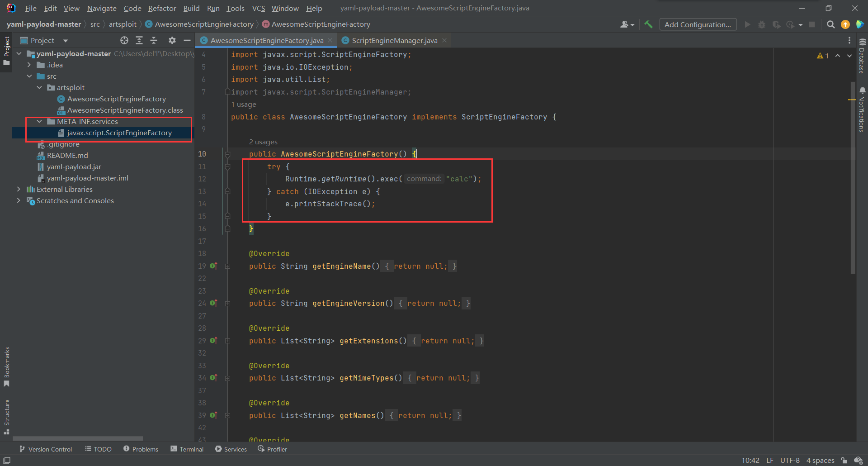Open editor tabs three-dot menu
868x466 pixels.
[849, 40]
